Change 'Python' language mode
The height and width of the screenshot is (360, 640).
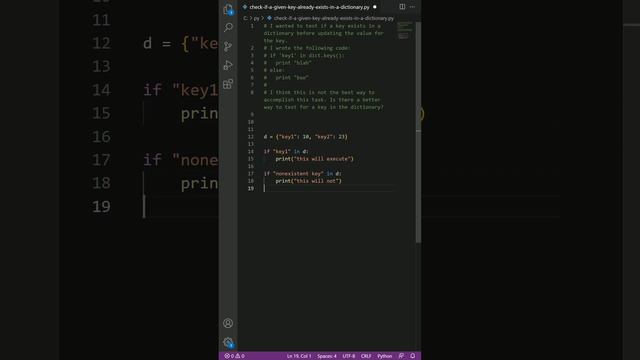(x=384, y=356)
